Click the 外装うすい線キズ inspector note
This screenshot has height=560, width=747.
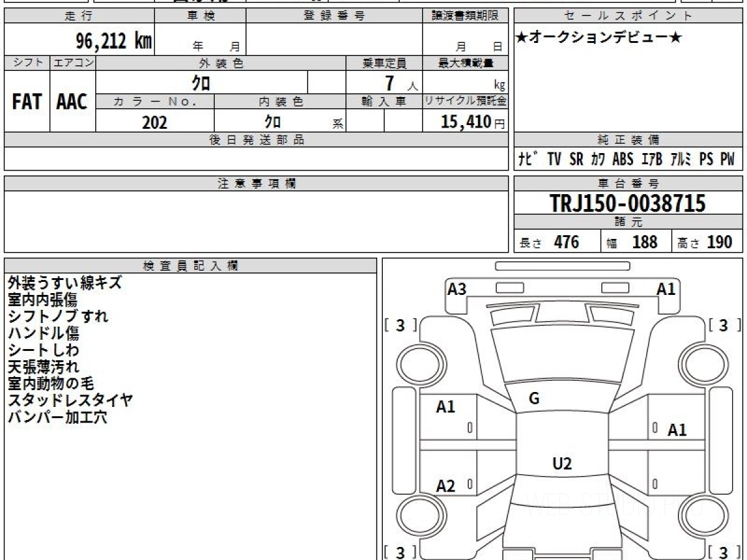[65, 282]
